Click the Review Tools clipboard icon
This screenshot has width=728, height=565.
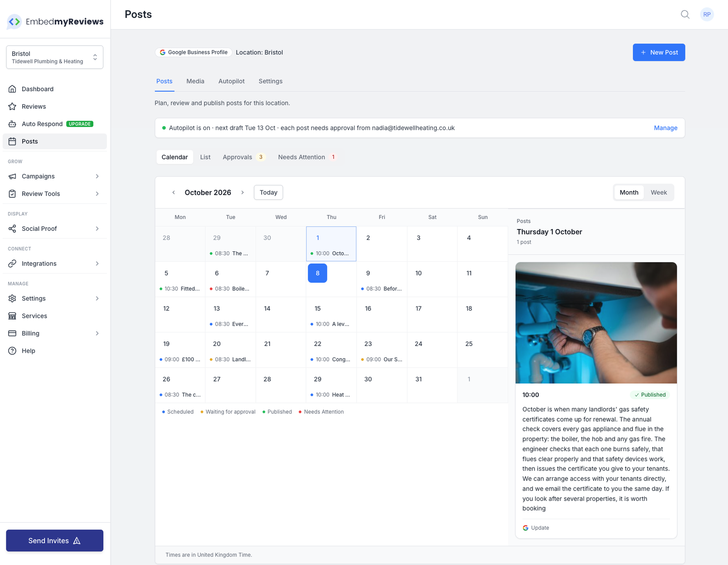point(12,193)
